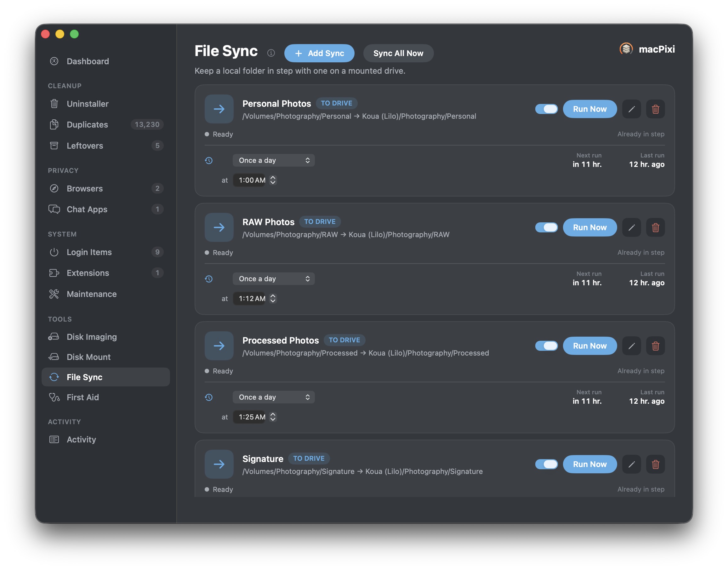Delete the Processed Photos sync
The width and height of the screenshot is (728, 570).
pos(655,346)
